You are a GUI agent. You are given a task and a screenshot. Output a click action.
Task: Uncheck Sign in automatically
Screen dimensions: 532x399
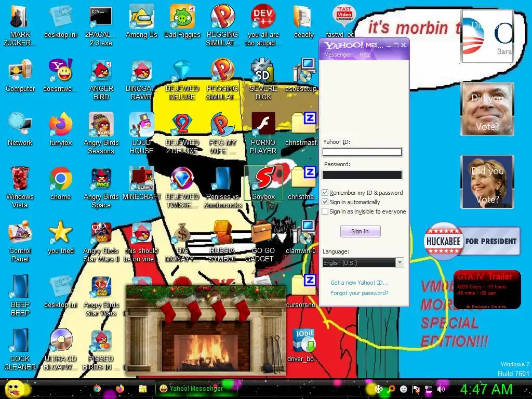pos(325,202)
